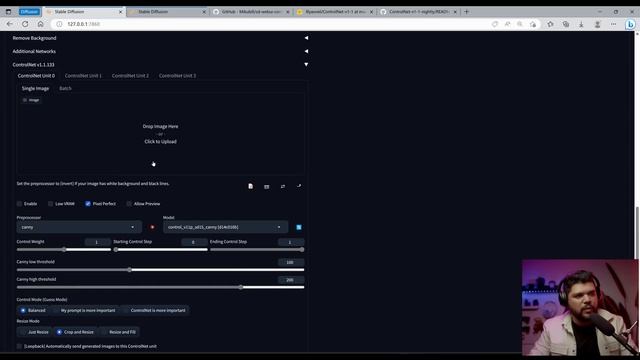The width and height of the screenshot is (640, 360).
Task: Adjust the Canny high threshold slider
Action: click(160, 287)
